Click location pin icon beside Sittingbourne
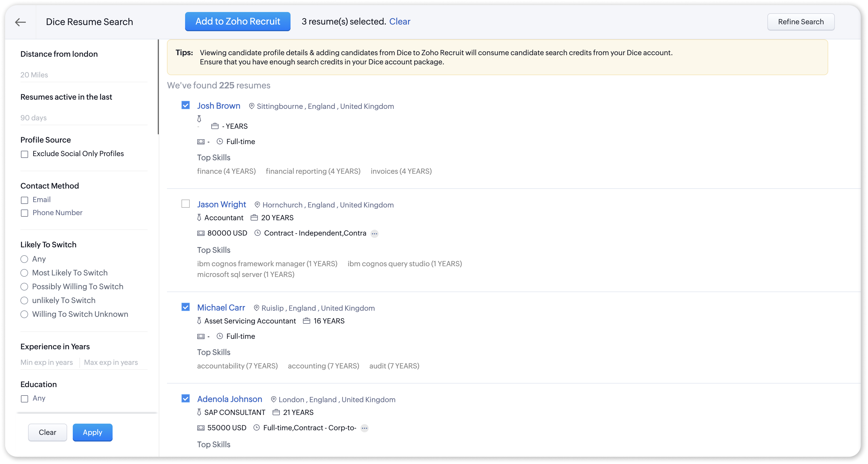The image size is (868, 464). click(252, 106)
